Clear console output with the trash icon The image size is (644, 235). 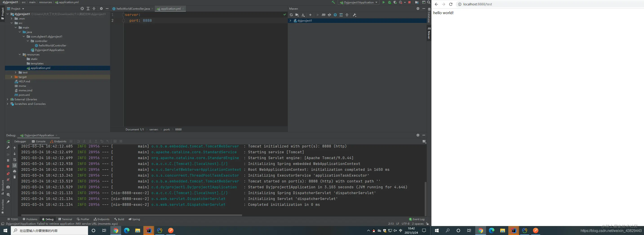pyautogui.click(x=15, y=177)
